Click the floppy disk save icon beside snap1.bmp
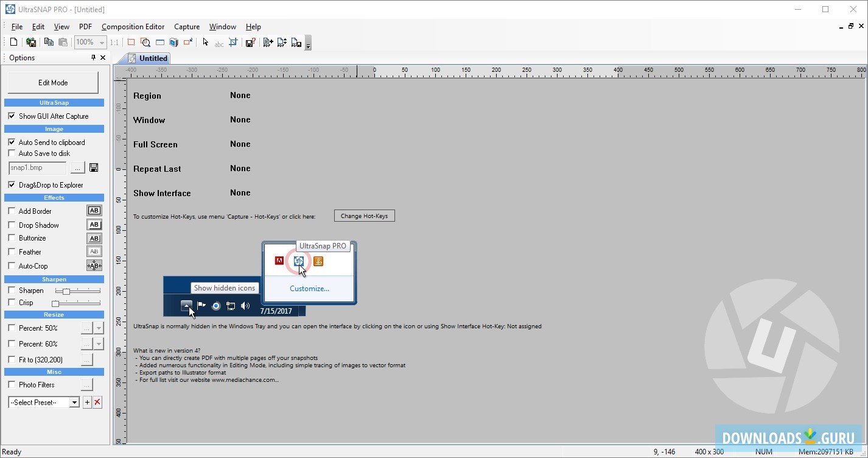868x458 pixels. [94, 167]
